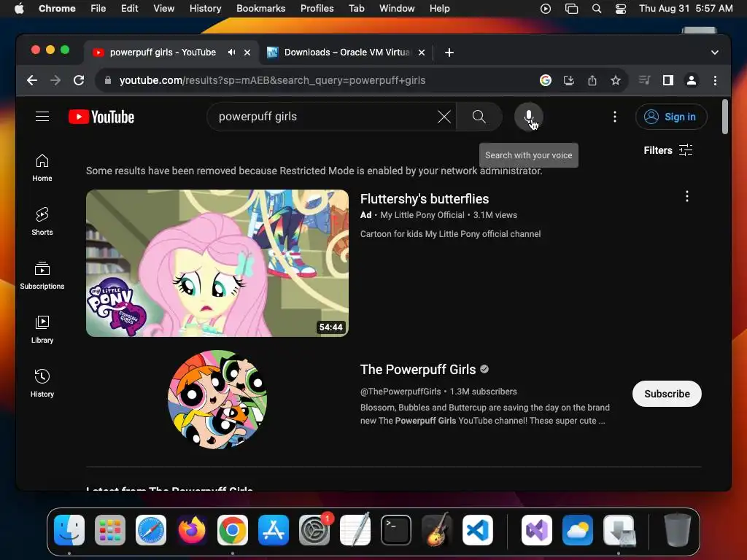Open the YouTube hamburger guide menu
The image size is (747, 560).
click(x=42, y=117)
